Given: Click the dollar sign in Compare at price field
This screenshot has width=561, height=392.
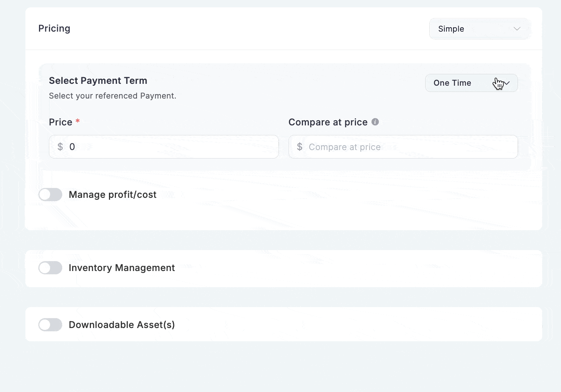Looking at the screenshot, I should 300,147.
